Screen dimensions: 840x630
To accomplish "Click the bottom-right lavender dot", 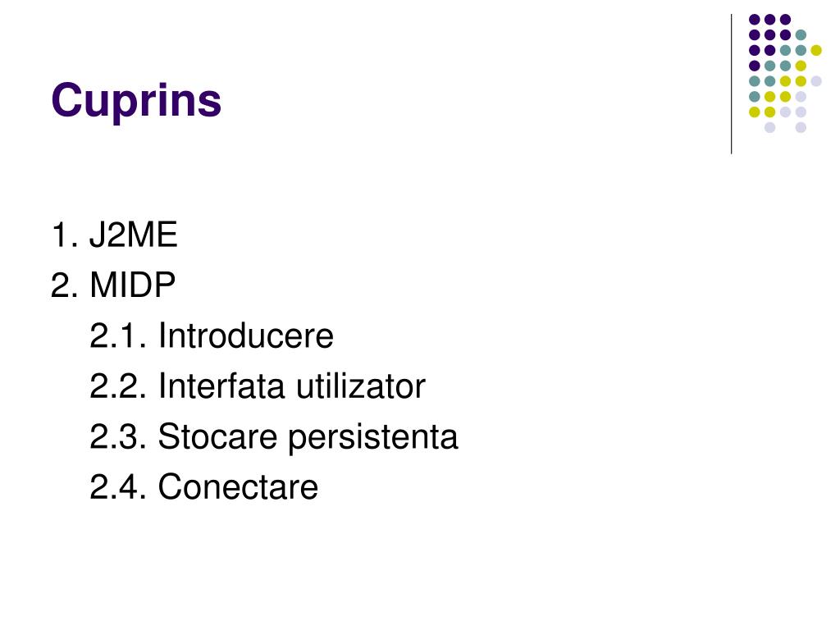I will click(x=801, y=127).
